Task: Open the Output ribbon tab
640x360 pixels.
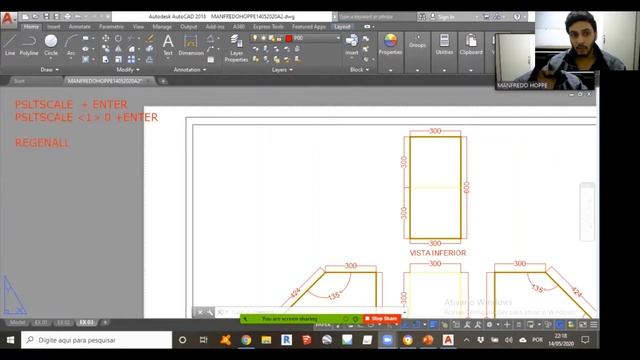Action: [x=189, y=27]
